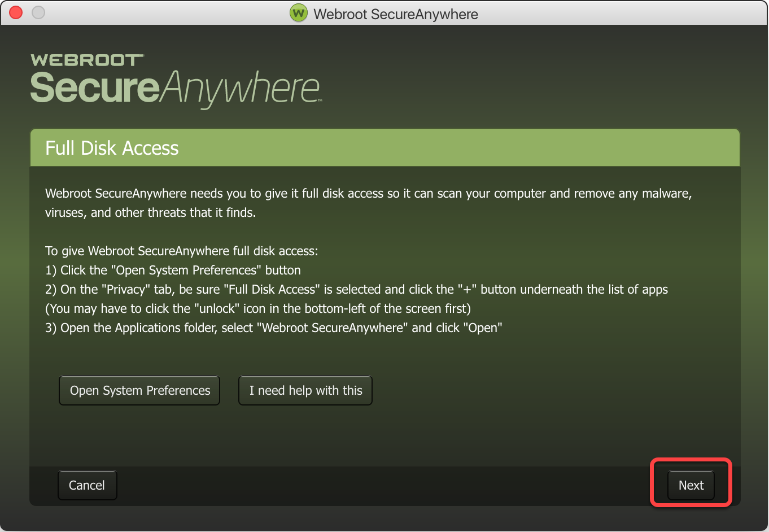Screen dimensions: 769x532
Task: Click the paragraph about scanning for malware
Action: coord(368,203)
